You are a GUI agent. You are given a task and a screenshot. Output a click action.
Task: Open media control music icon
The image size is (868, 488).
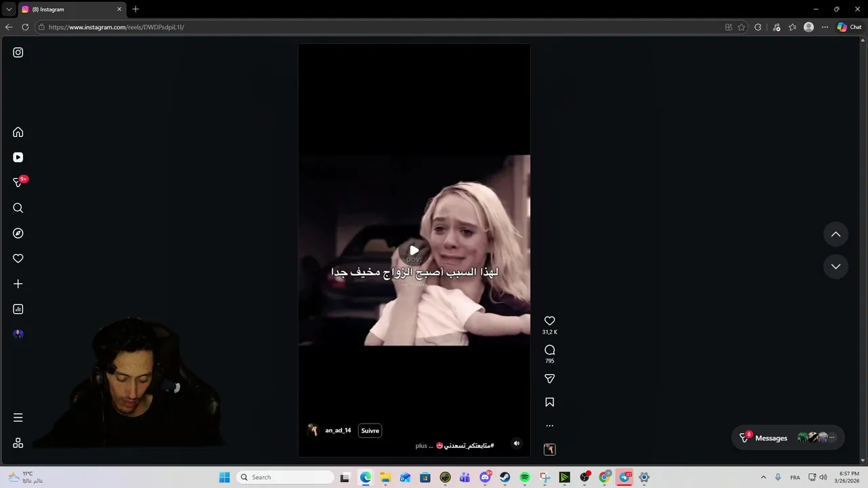[x=777, y=27]
